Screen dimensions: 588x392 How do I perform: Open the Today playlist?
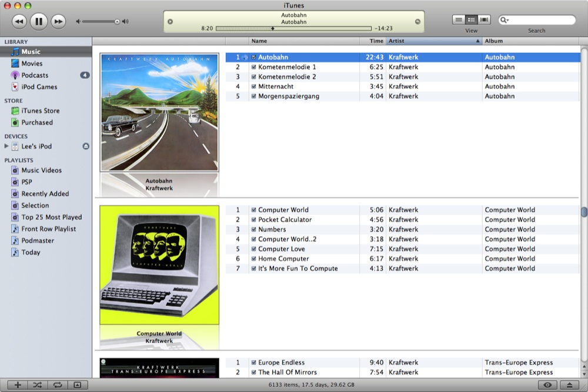(x=46, y=252)
